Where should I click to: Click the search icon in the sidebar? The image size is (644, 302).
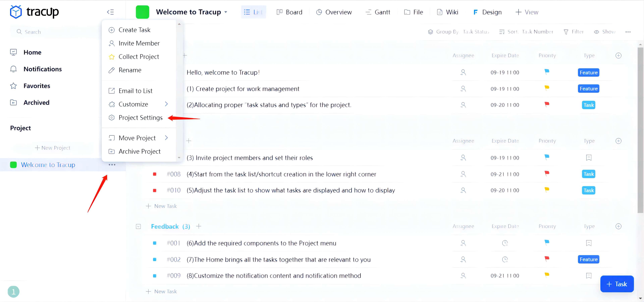[x=19, y=32]
